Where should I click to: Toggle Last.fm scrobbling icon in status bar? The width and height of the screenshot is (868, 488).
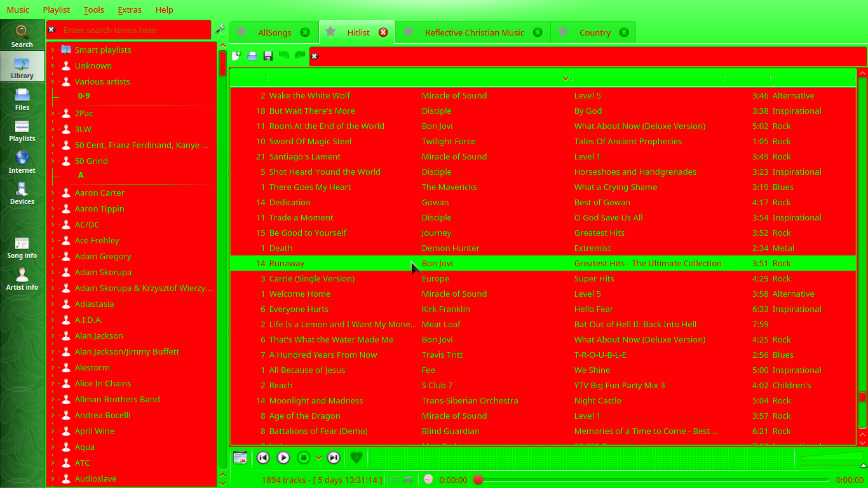coord(428,480)
